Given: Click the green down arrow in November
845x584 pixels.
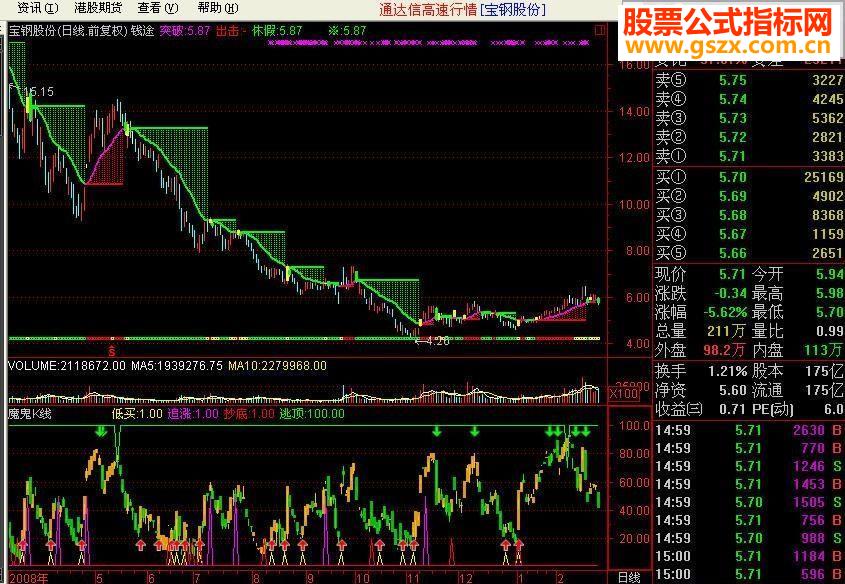Looking at the screenshot, I should point(437,431).
